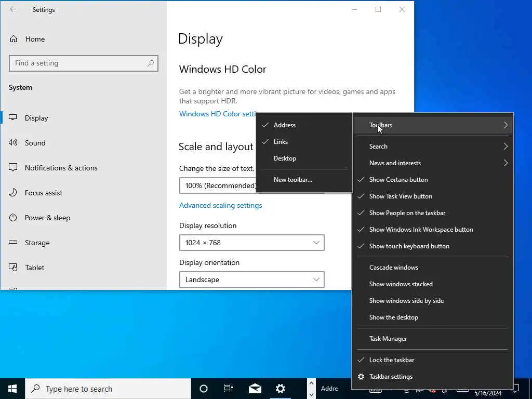This screenshot has height=399, width=532.
Task: Select Show the desktop
Action: click(433, 317)
